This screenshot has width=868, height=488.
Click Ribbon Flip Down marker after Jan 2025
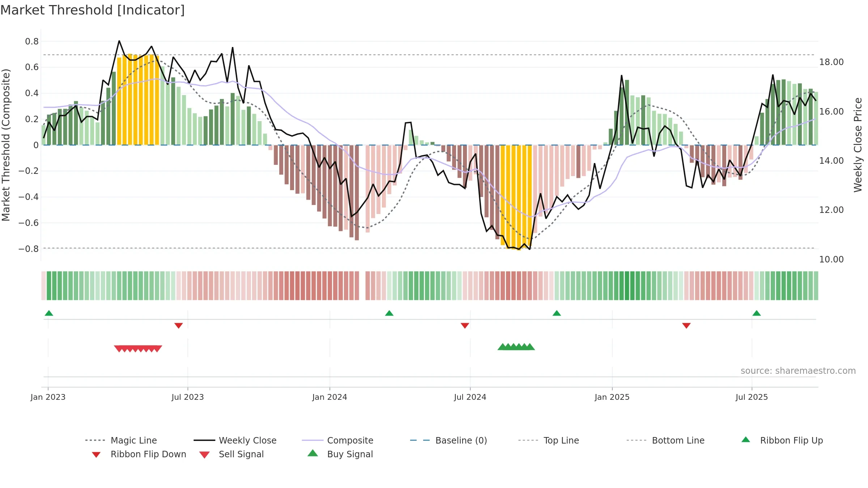click(686, 326)
